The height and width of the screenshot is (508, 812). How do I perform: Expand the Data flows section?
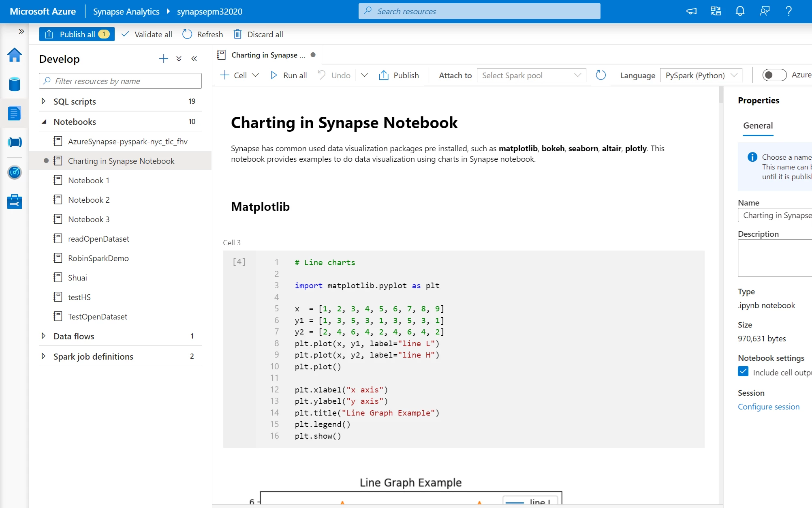click(x=44, y=336)
